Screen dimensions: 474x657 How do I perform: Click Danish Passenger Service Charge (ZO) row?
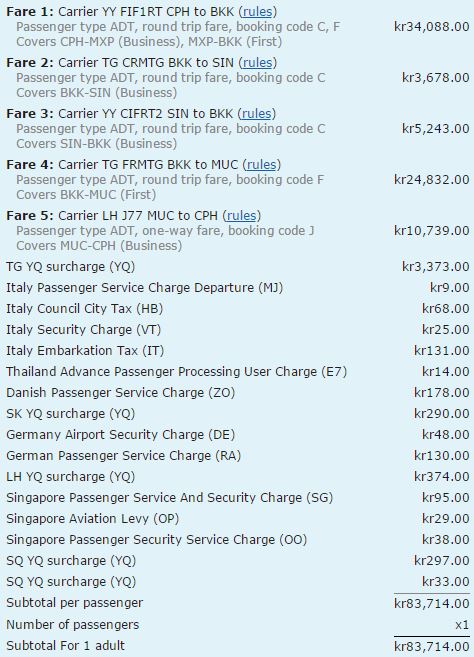point(238,393)
